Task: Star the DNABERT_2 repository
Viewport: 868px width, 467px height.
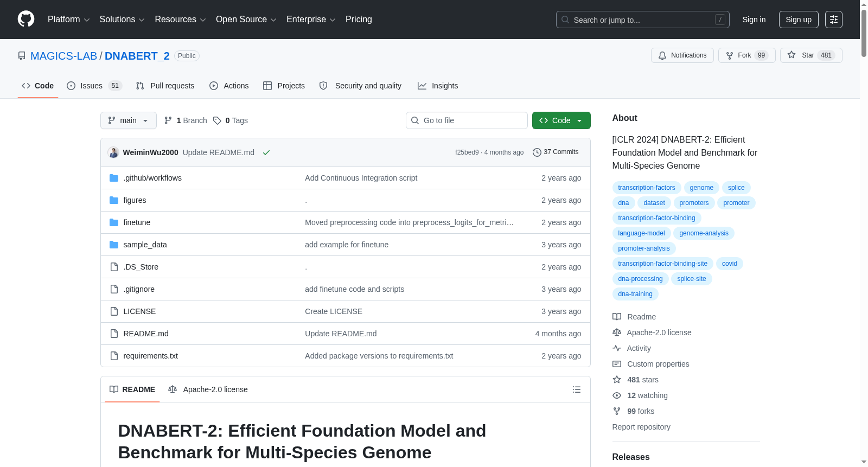Action: (811, 55)
